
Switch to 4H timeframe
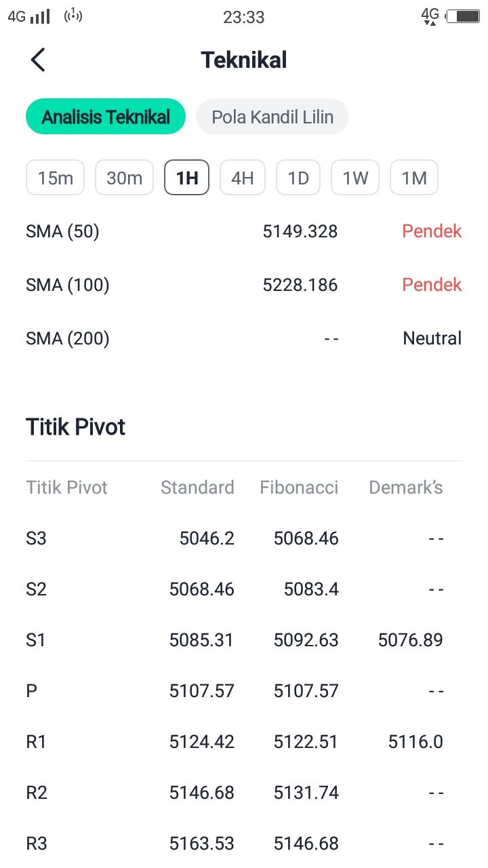tap(243, 178)
